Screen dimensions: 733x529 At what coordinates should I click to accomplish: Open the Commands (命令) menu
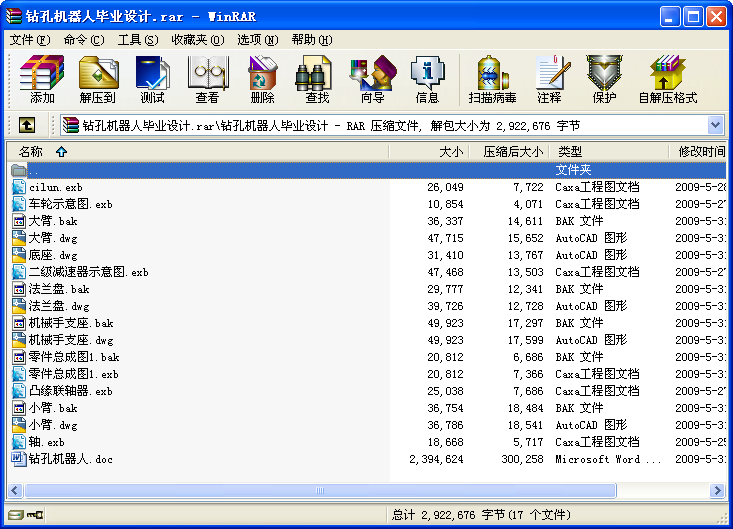[x=84, y=40]
